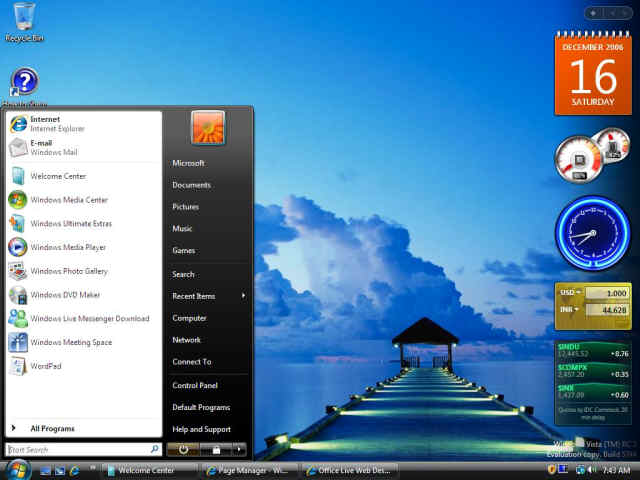Open Windows Photo Gallery

point(68,271)
